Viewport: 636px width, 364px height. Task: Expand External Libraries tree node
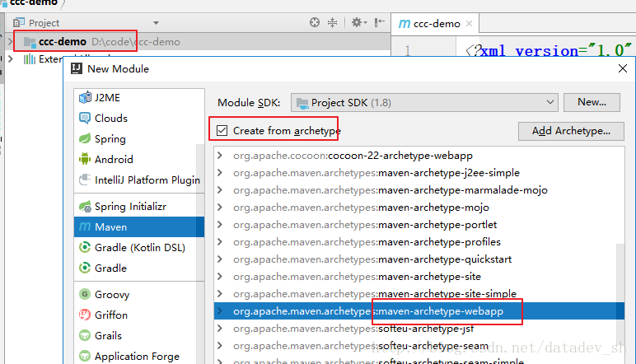point(11,59)
